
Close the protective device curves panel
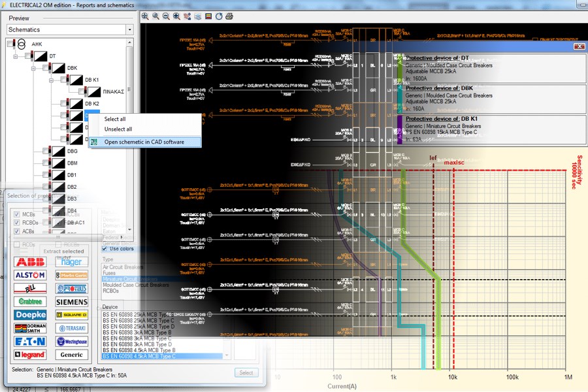coord(579,46)
